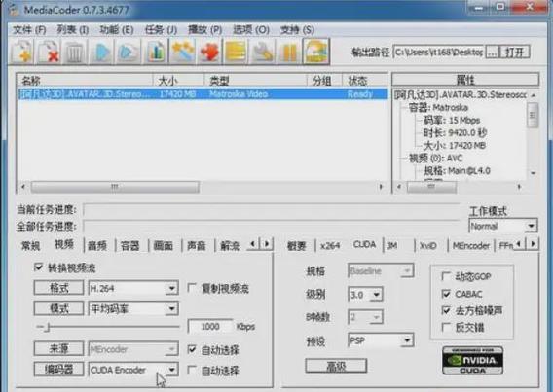Image resolution: width=553 pixels, height=392 pixels.
Task: Open the 工作模式 Normal dropdown
Action: pyautogui.click(x=531, y=226)
